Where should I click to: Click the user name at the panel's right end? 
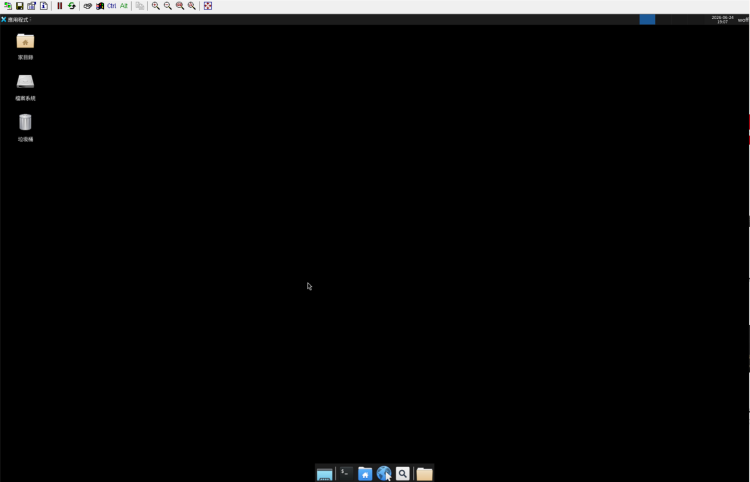coord(743,20)
